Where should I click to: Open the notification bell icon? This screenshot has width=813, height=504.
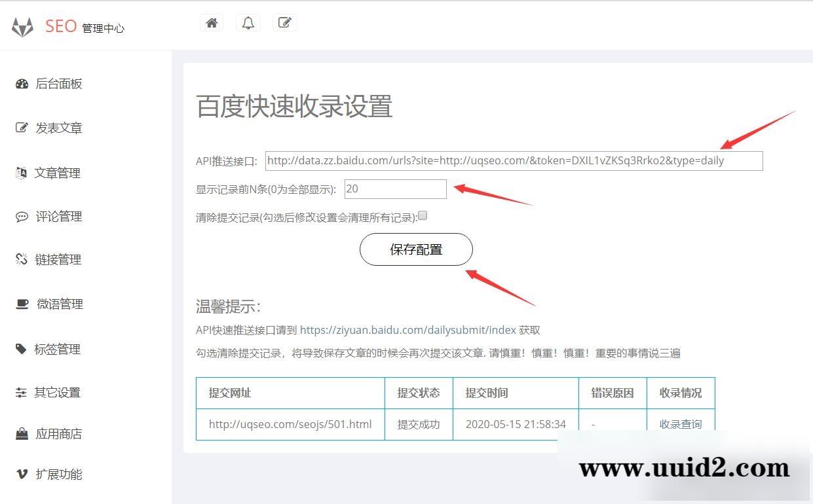click(x=248, y=22)
